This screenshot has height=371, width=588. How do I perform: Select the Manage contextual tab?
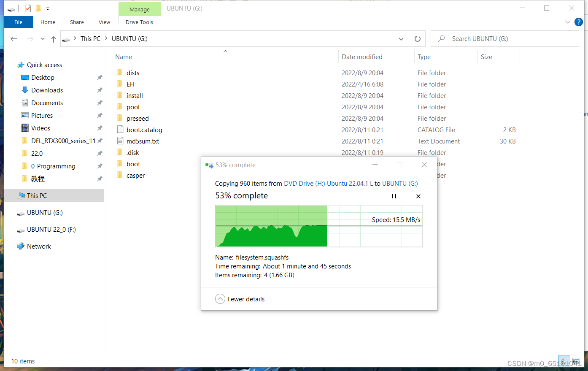pyautogui.click(x=140, y=9)
